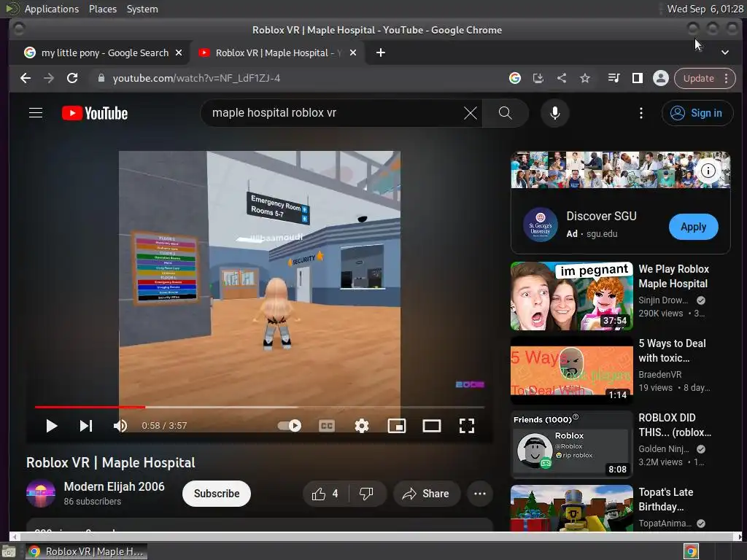Open YouTube settings three-dot menu
The height and width of the screenshot is (560, 747).
[640, 113]
